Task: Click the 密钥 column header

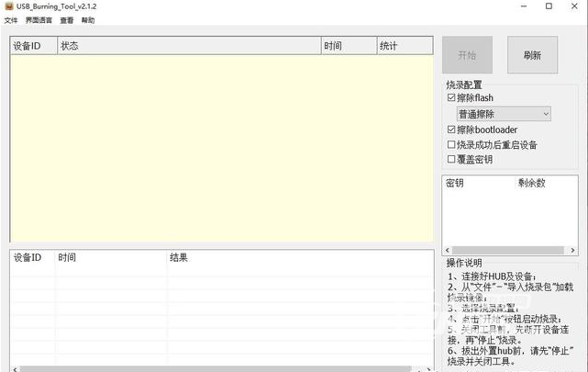Action: [x=478, y=183]
